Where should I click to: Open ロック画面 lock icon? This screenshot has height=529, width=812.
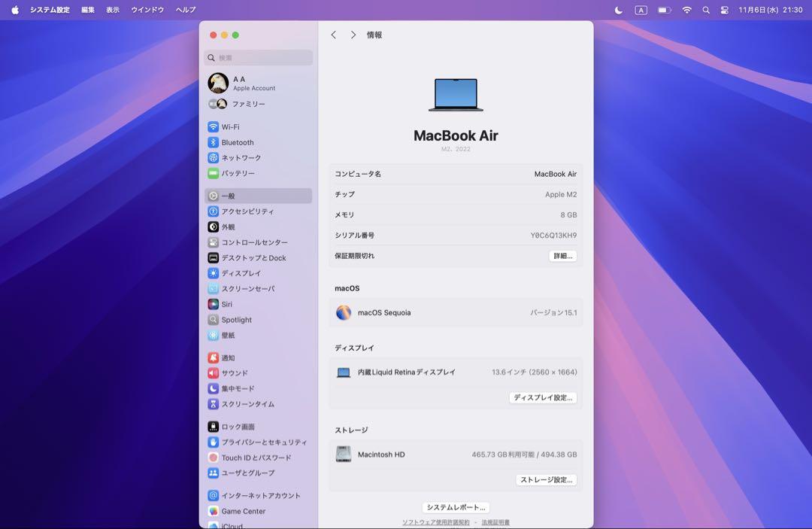(213, 427)
